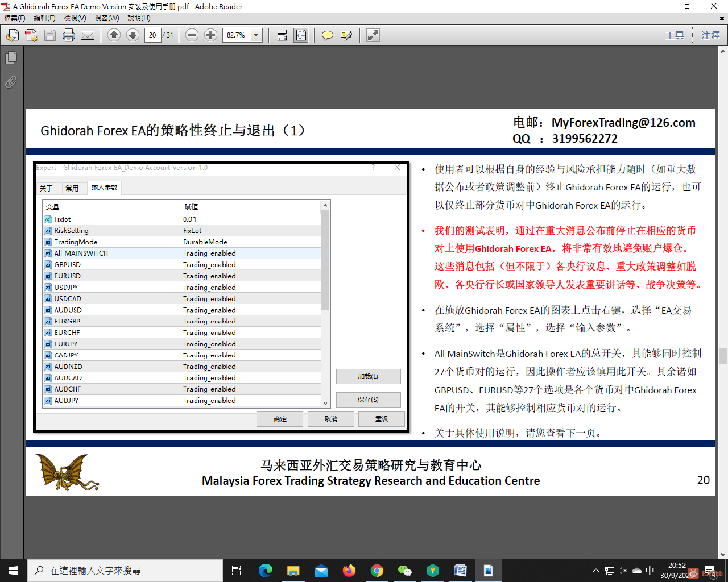Image resolution: width=728 pixels, height=582 pixels.
Task: Open the 說明(H) menu
Action: [x=139, y=18]
